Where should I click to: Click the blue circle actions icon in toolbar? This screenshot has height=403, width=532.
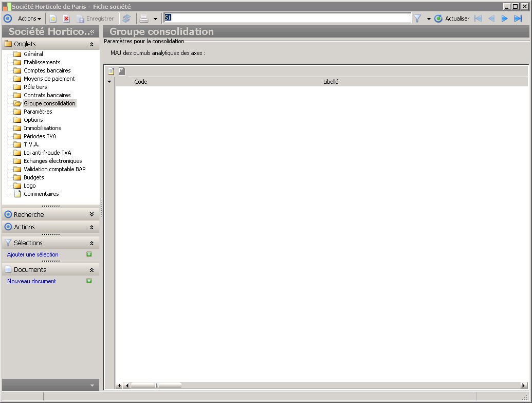coord(8,19)
